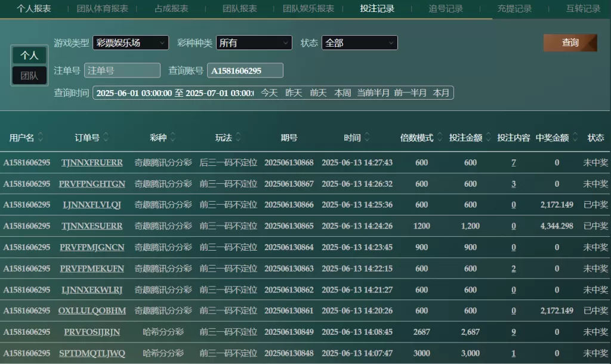This screenshot has width=611, height=364.
Task: Switch to 充提记录 tab
Action: 514,8
